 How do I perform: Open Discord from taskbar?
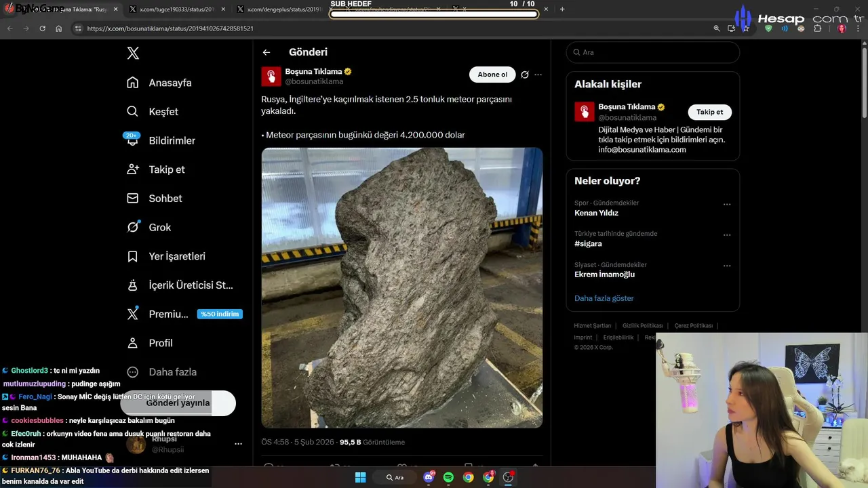point(429,477)
